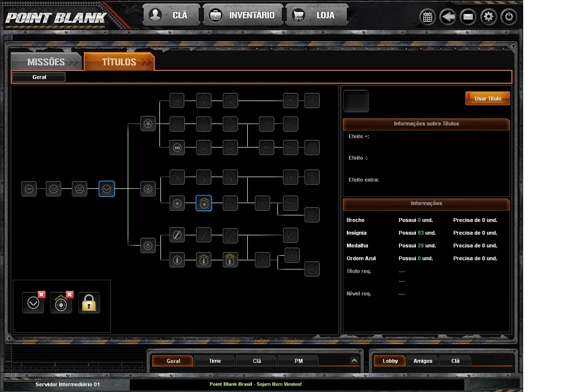Open the Clã menu at top
The width and height of the screenshot is (586, 392).
[x=171, y=15]
